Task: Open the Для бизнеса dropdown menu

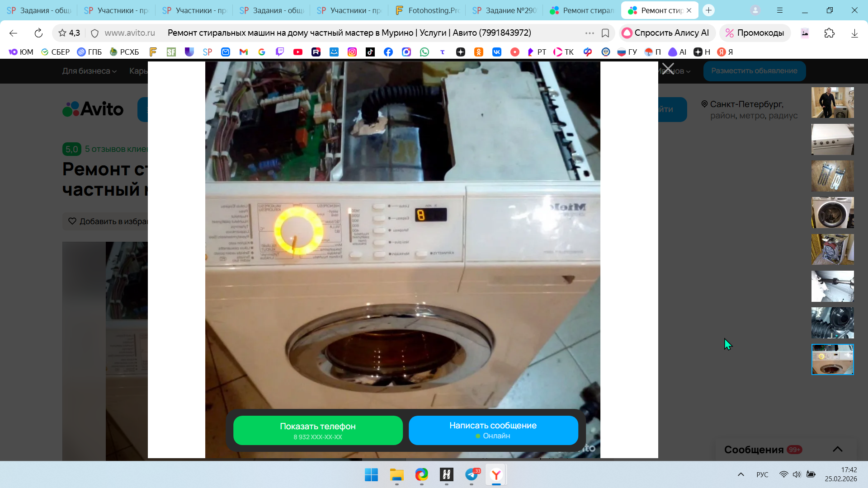Action: (x=89, y=71)
